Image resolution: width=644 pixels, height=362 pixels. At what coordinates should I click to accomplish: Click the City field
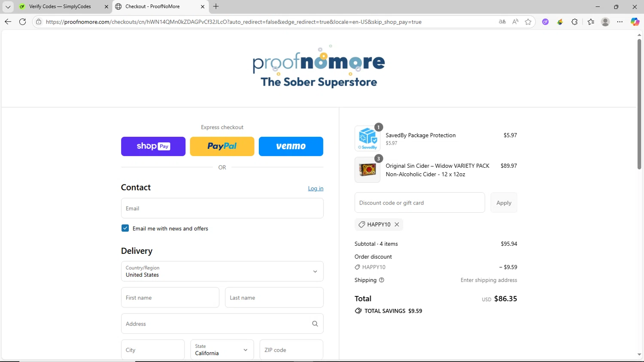coord(153,350)
